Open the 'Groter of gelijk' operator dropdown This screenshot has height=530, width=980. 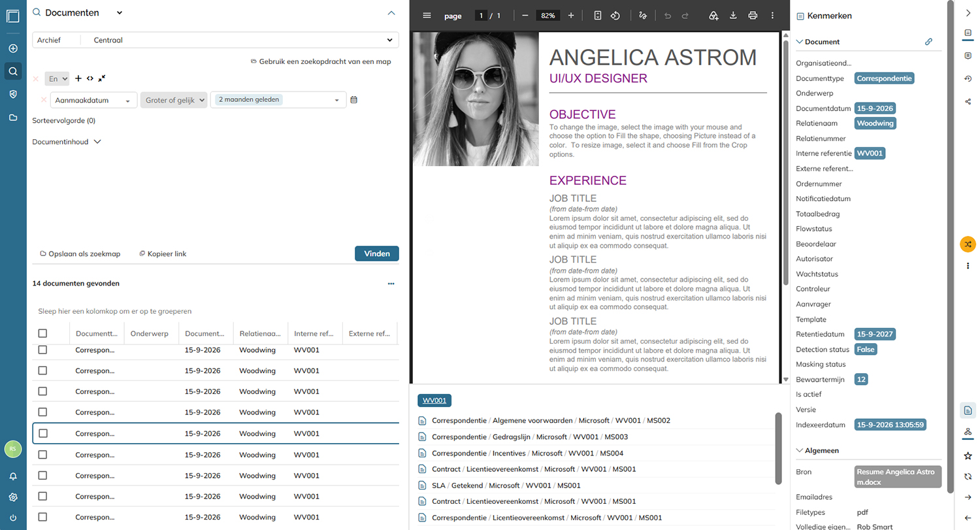coord(174,100)
